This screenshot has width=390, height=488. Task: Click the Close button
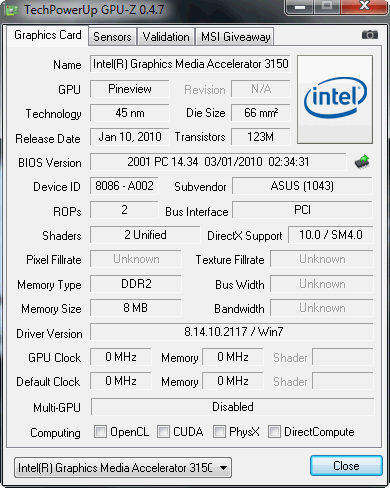[346, 466]
